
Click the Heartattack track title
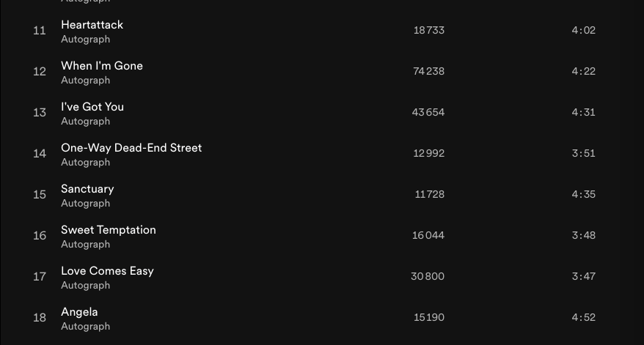(x=92, y=25)
